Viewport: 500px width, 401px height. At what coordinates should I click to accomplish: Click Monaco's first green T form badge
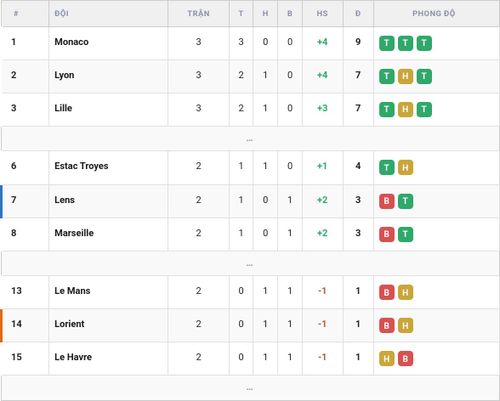[x=387, y=43]
